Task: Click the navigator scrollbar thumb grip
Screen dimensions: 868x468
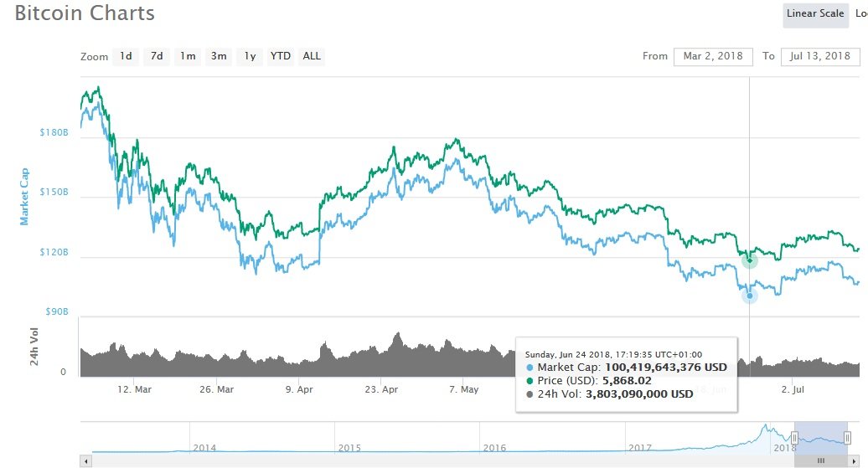Action: click(821, 460)
